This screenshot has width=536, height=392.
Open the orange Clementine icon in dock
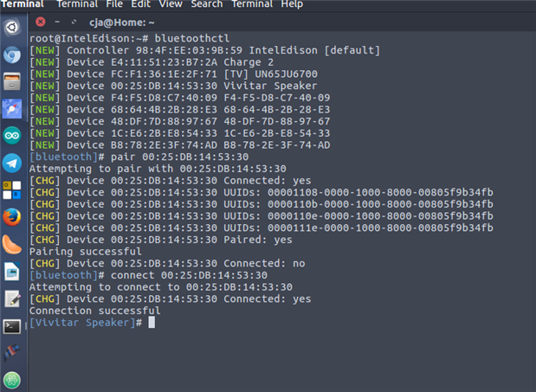pyautogui.click(x=12, y=244)
